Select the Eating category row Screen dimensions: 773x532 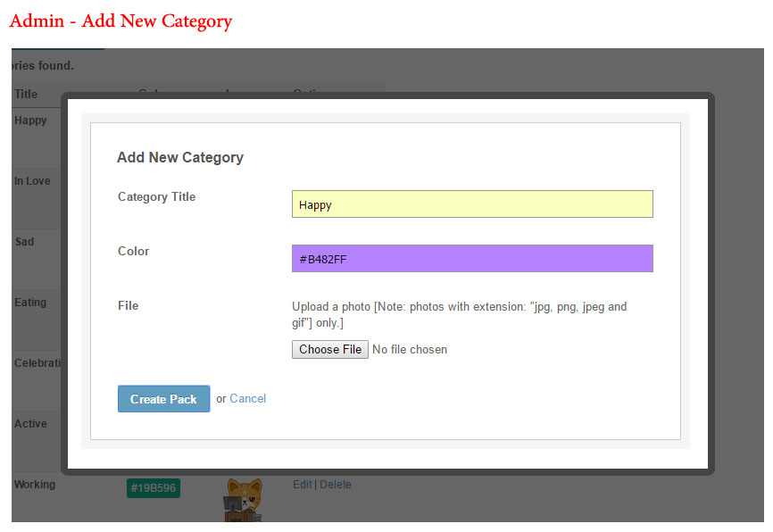click(30, 303)
